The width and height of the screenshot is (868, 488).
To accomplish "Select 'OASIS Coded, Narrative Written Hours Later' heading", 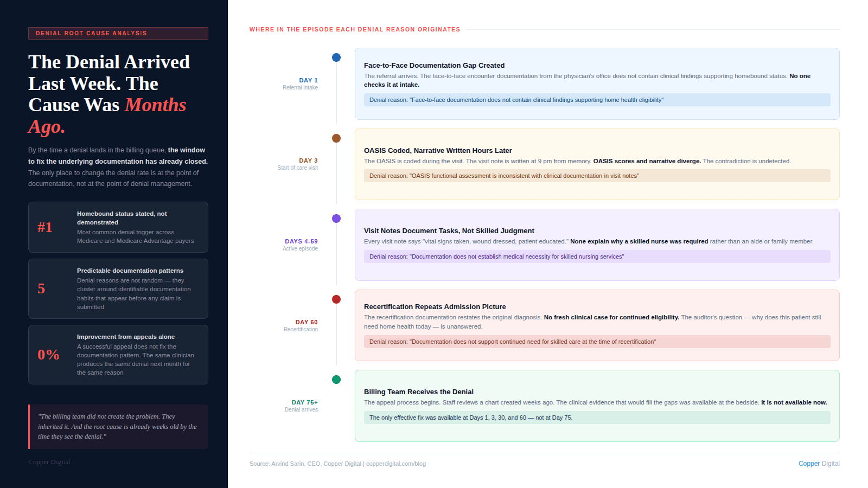I will tap(438, 150).
